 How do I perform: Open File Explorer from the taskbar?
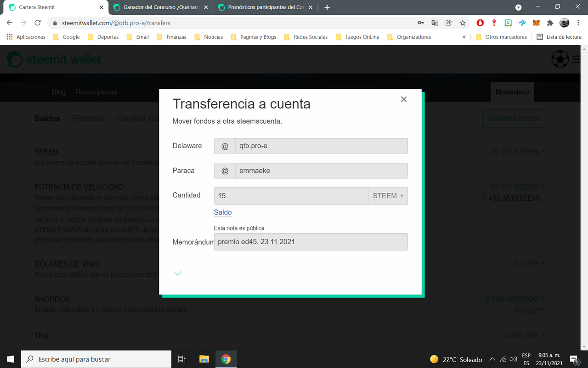(204, 359)
